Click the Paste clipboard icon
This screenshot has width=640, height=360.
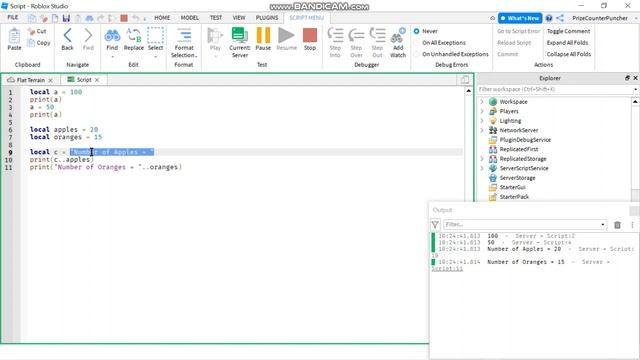[x=14, y=36]
